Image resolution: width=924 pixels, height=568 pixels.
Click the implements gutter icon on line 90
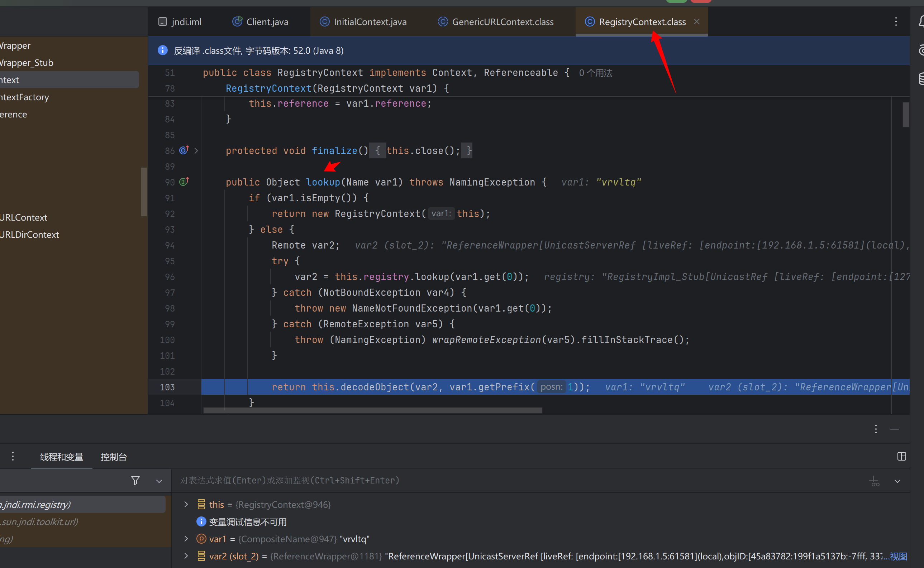[184, 182]
